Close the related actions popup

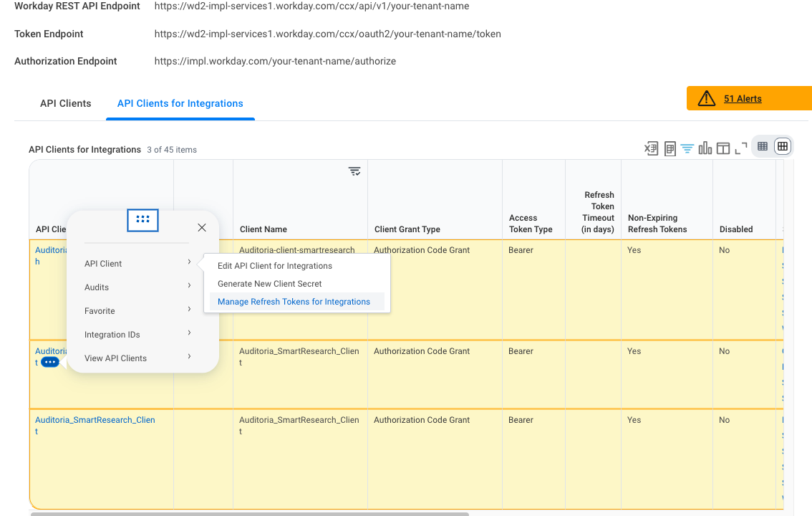click(202, 227)
